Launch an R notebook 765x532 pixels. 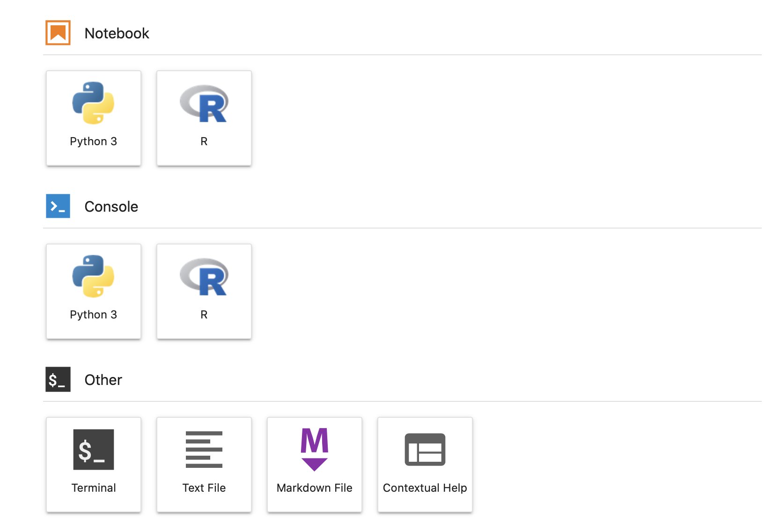point(204,118)
